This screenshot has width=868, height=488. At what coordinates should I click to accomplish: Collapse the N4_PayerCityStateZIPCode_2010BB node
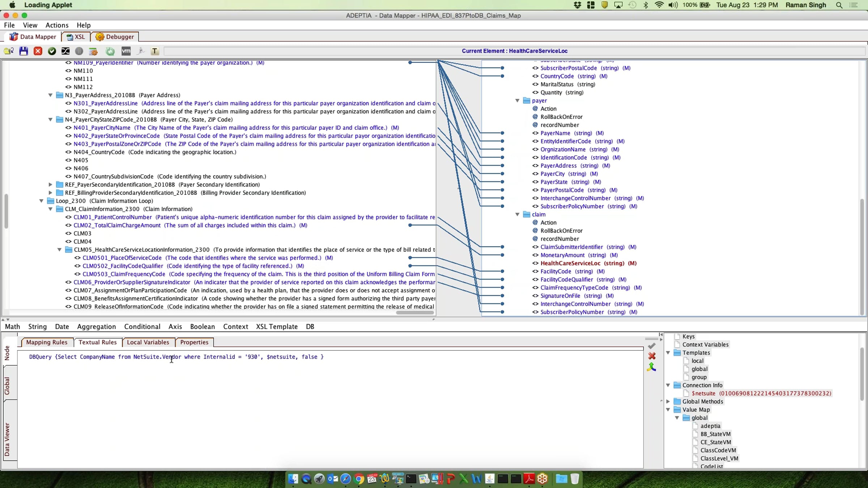click(x=51, y=120)
